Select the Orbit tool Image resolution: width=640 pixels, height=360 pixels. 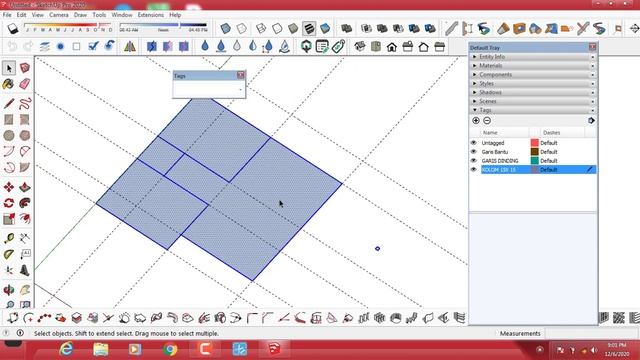[x=9, y=290]
